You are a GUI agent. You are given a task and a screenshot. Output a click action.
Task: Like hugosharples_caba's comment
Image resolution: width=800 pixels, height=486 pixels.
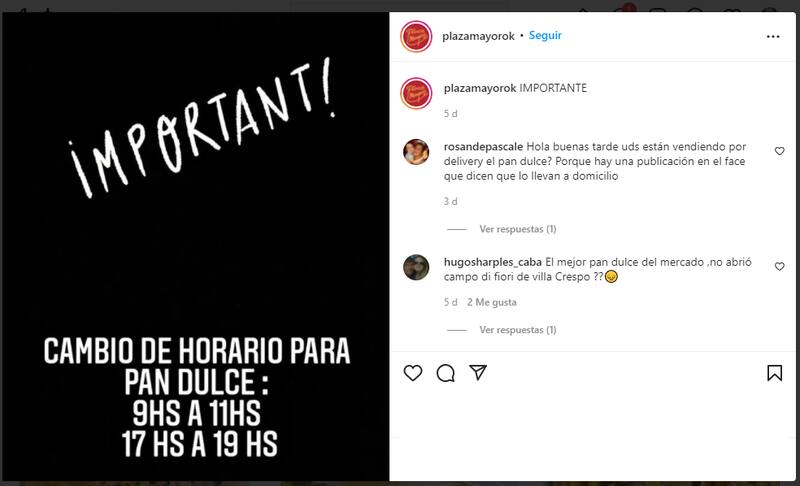coord(779,266)
